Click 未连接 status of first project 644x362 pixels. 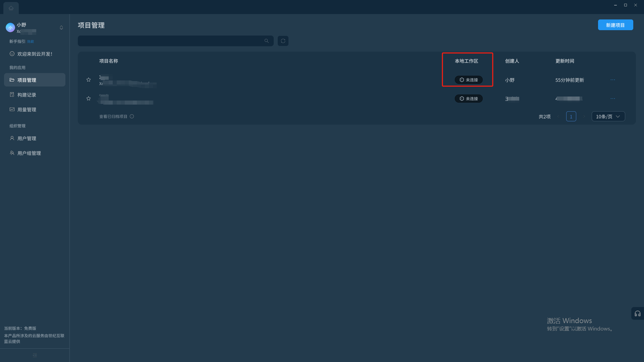pyautogui.click(x=469, y=80)
